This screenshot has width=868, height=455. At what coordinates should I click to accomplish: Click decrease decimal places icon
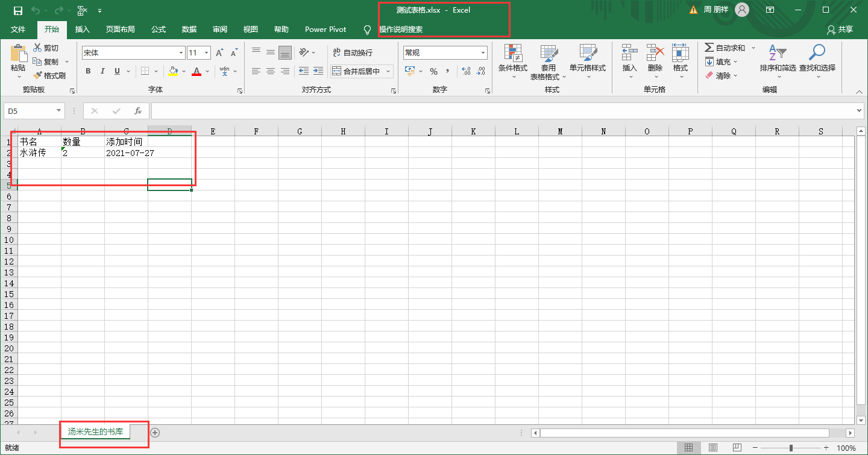click(480, 71)
